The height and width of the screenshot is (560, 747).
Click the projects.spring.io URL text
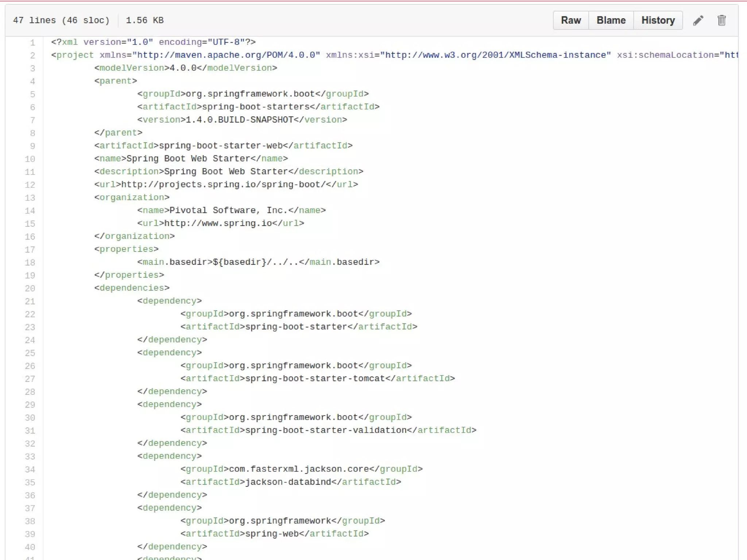click(223, 184)
